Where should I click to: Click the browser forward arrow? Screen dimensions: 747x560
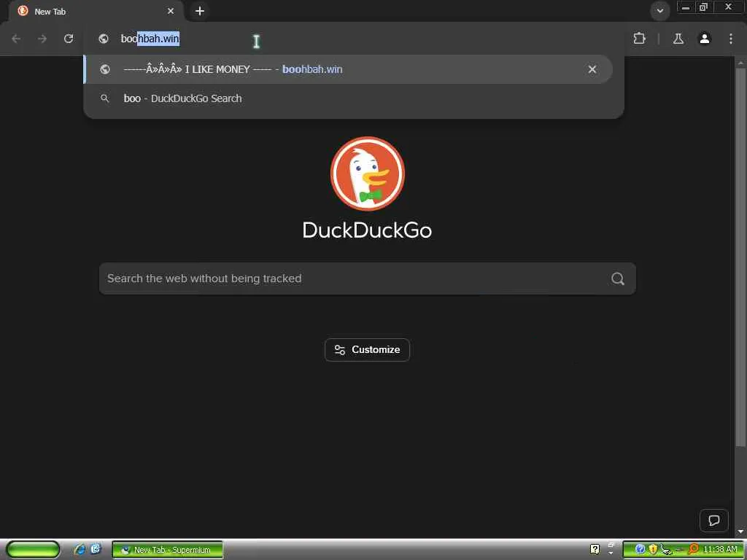42,39
